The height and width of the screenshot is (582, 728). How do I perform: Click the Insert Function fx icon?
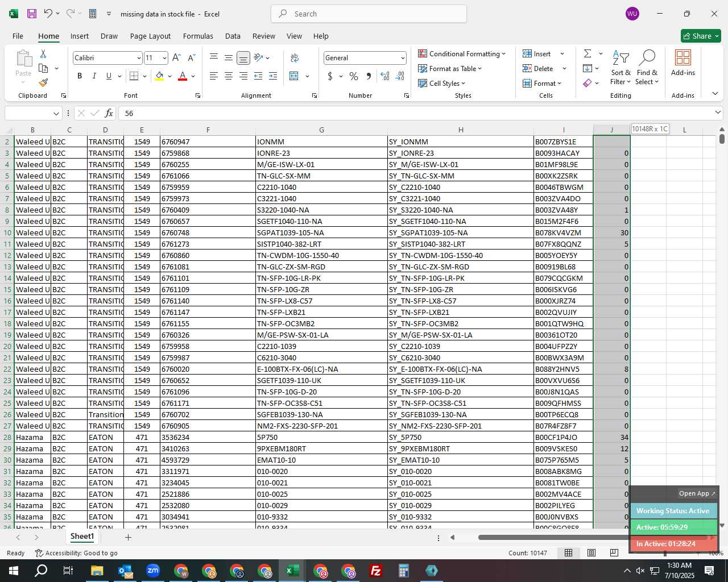(x=109, y=113)
